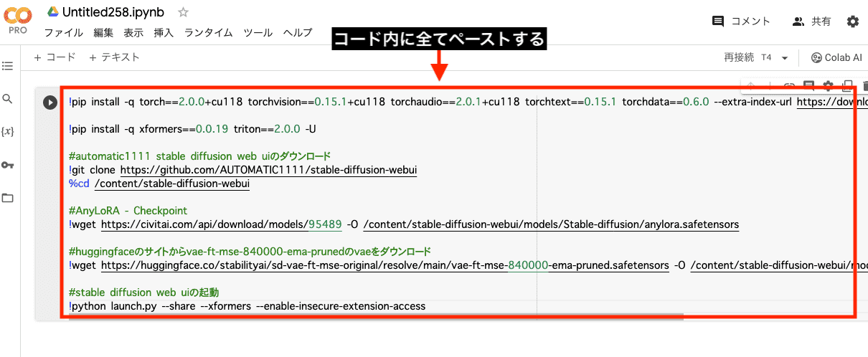868x357 pixels.
Task: Open the 表示 menu
Action: point(133,33)
